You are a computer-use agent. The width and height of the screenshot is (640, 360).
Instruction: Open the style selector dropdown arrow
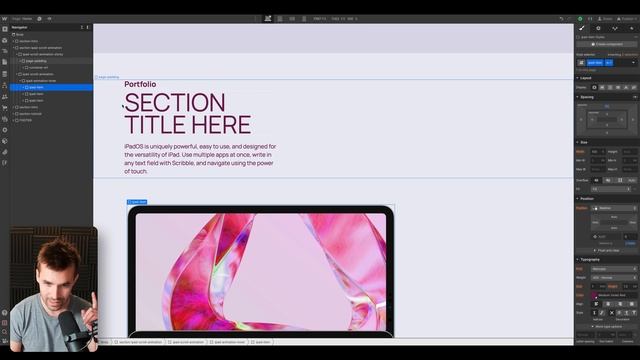click(633, 62)
